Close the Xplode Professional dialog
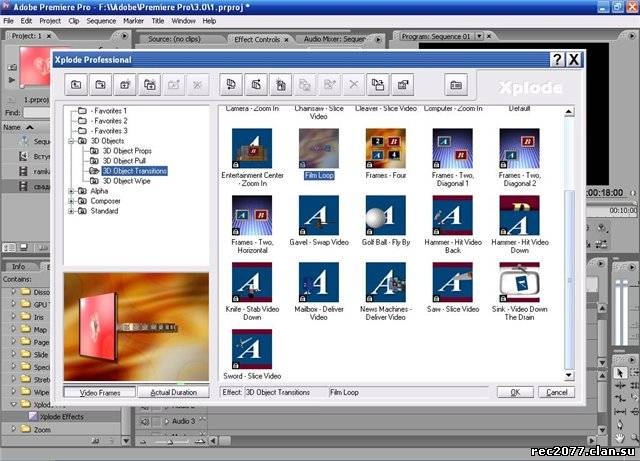Viewport: 640px width, 461px height. (x=574, y=60)
